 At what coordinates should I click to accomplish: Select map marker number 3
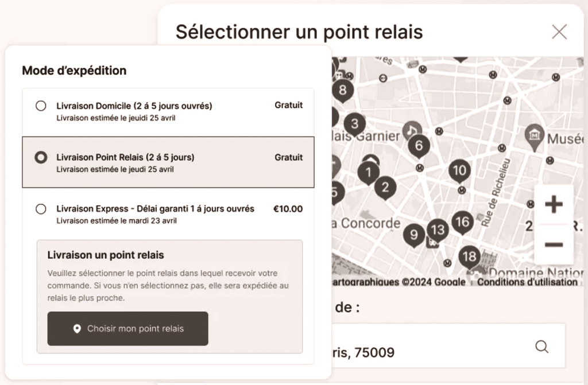click(x=354, y=124)
